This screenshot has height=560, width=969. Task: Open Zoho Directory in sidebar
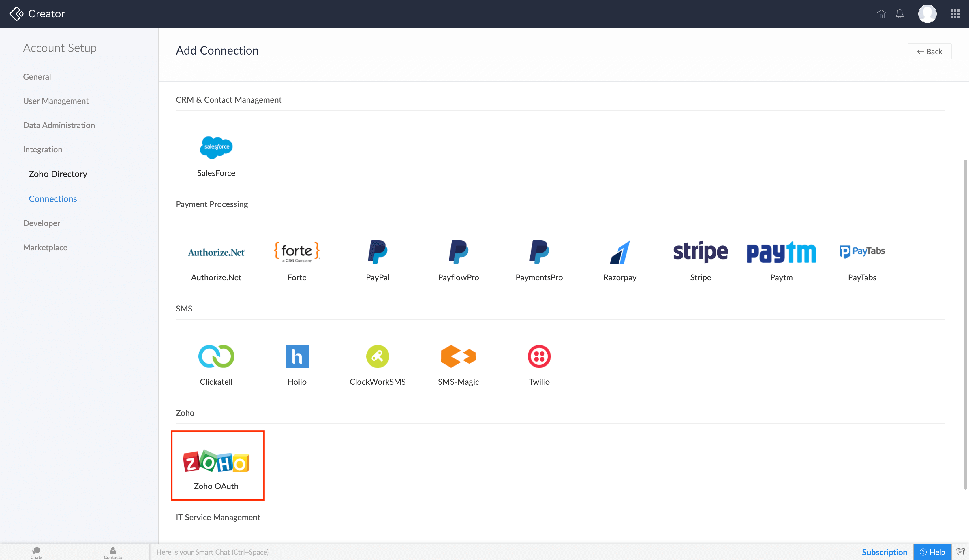tap(58, 174)
